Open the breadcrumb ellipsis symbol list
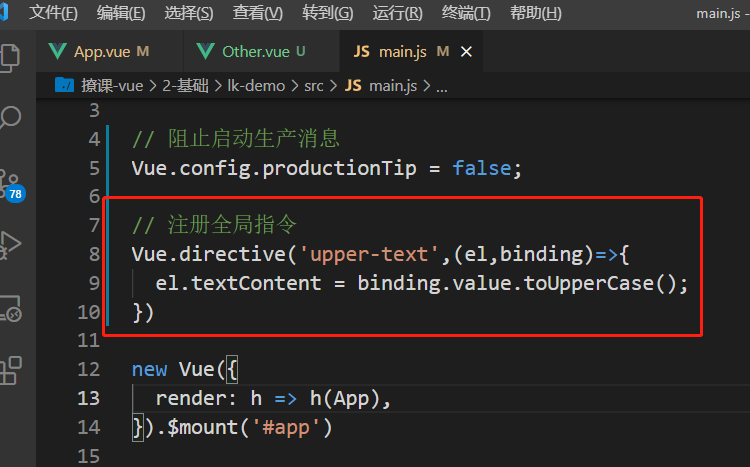Image resolution: width=750 pixels, height=467 pixels. pos(442,86)
